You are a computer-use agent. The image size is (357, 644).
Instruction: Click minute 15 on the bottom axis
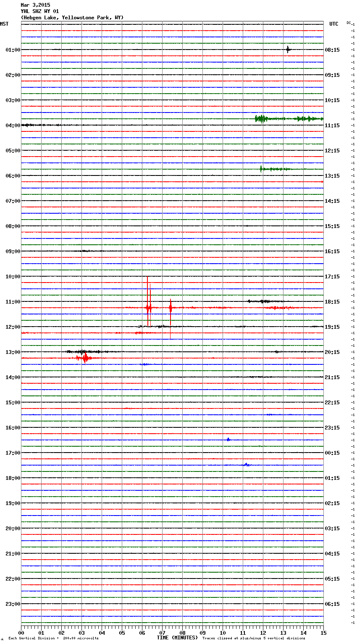click(x=323, y=633)
